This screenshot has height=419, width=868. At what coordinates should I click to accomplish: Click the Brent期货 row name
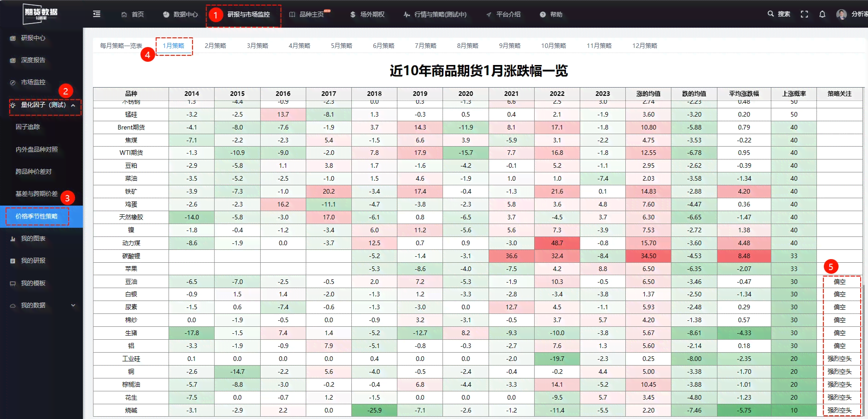pyautogui.click(x=131, y=127)
